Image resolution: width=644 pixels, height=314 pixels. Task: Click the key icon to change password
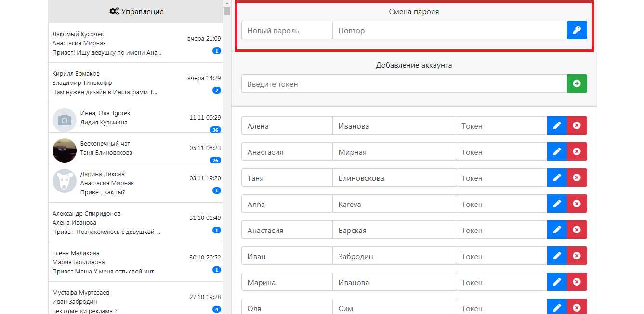click(x=577, y=30)
